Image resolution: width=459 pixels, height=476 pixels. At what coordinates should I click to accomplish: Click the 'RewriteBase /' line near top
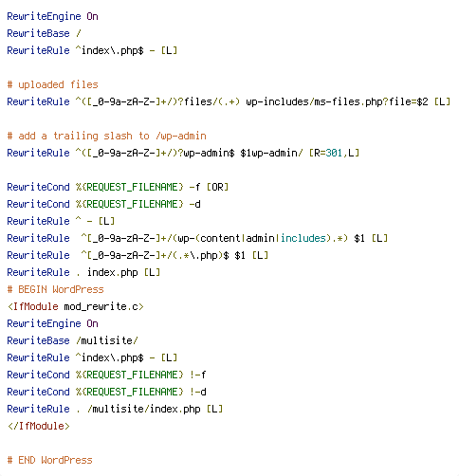coord(45,33)
